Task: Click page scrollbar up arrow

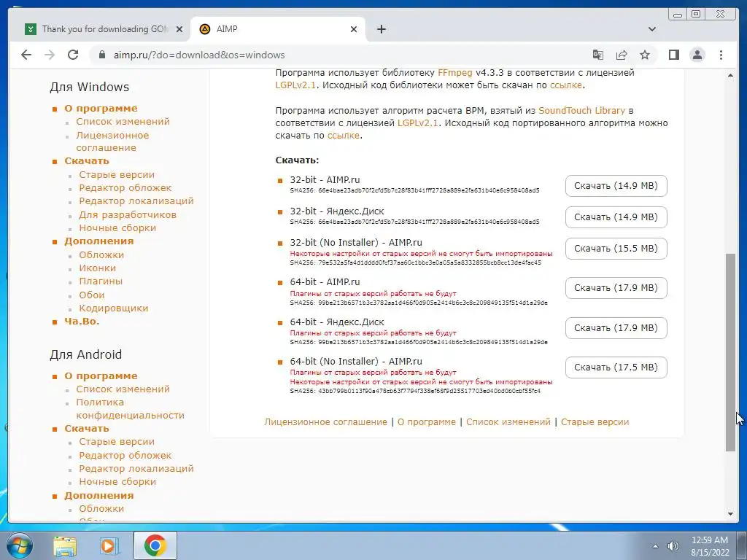Action: pos(730,76)
